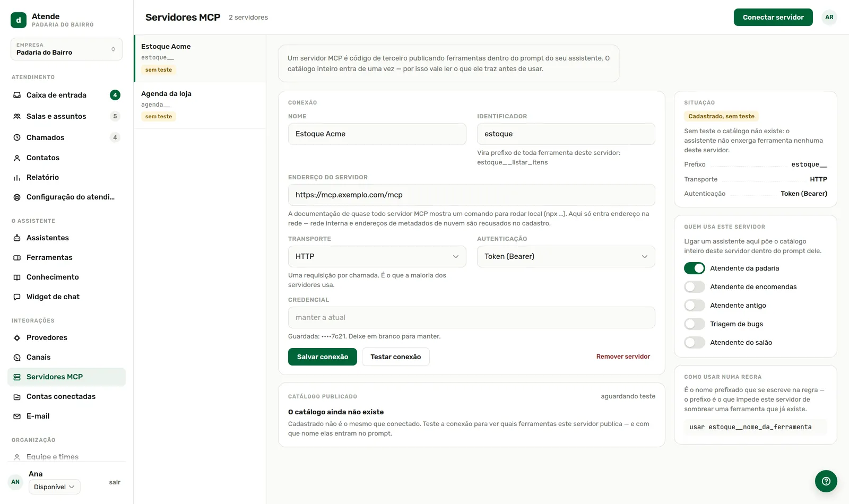Click the Ferramentas icon in sidebar
This screenshot has height=504, width=849.
17,257
